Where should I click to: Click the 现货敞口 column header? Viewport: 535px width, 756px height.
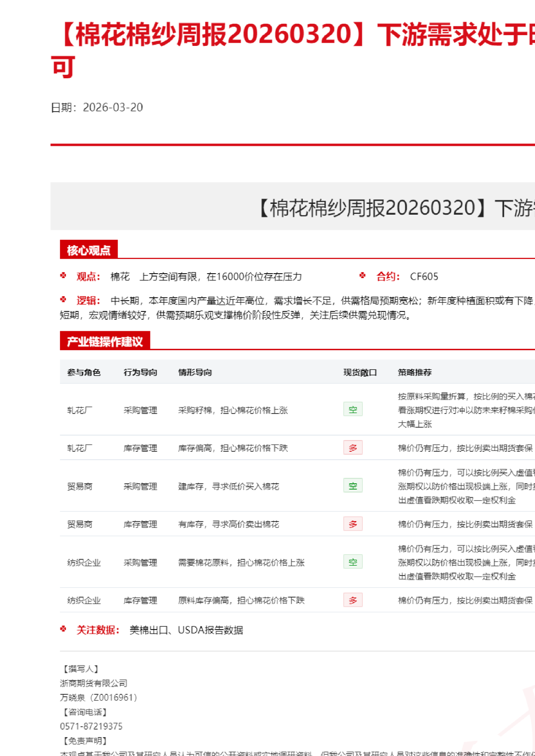360,373
